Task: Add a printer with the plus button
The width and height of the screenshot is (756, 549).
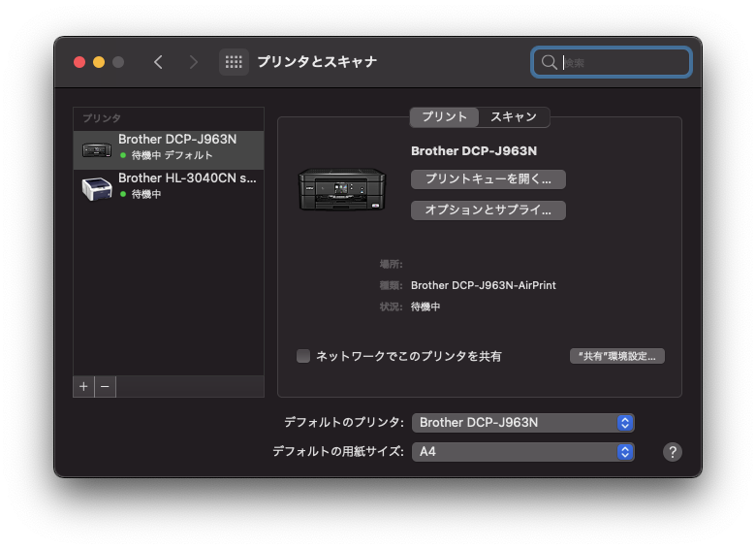Action: click(84, 387)
